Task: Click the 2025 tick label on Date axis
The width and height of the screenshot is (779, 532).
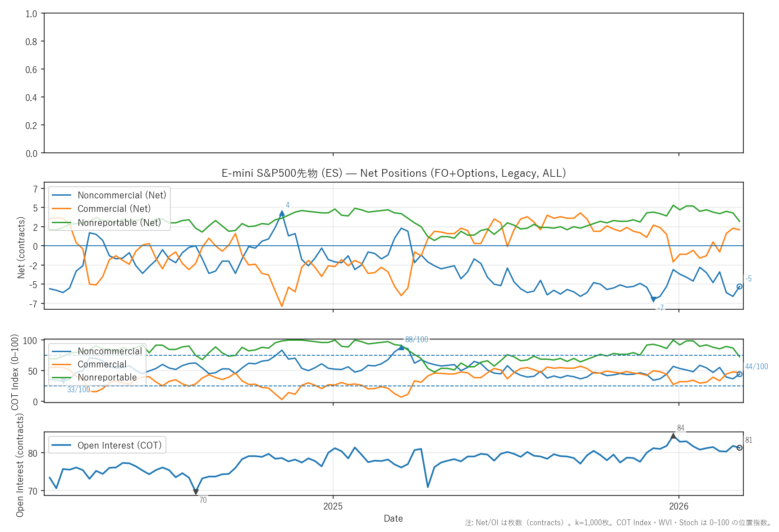Action: [333, 506]
